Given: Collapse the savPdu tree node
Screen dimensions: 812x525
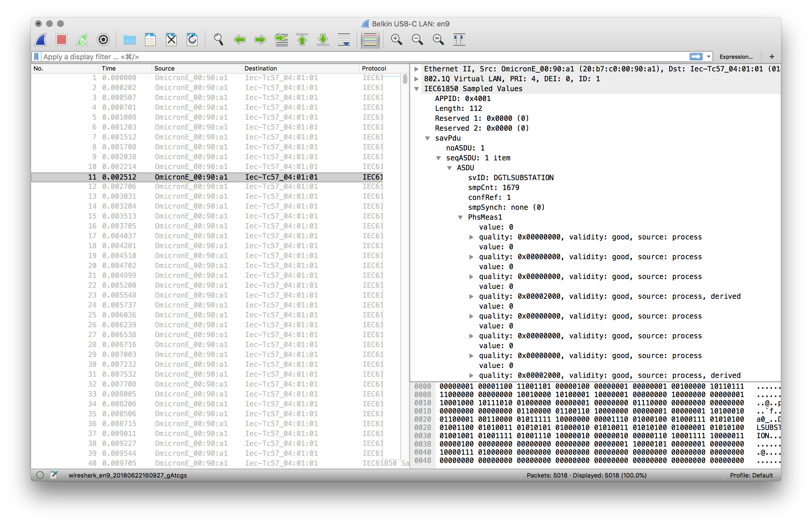Looking at the screenshot, I should point(427,138).
